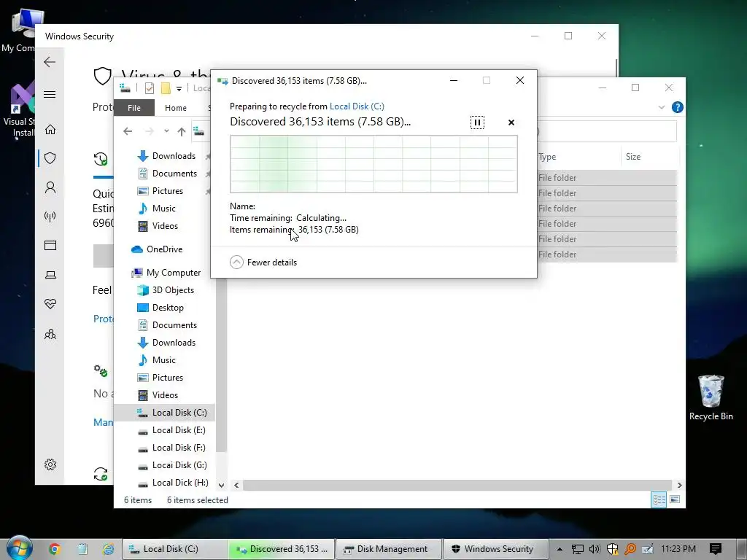This screenshot has height=560, width=747.
Task: Open volume control in system tray
Action: [595, 549]
